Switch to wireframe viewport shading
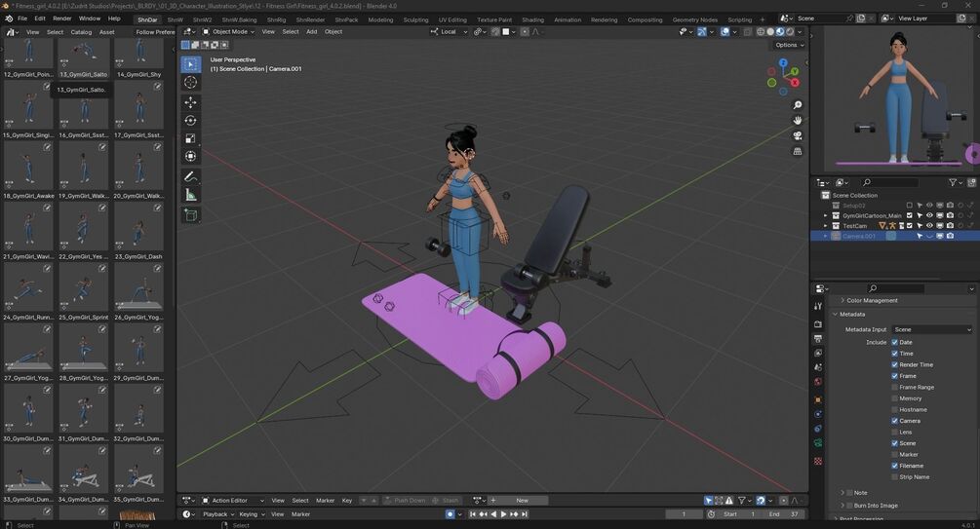The height and width of the screenshot is (529, 980). (x=761, y=31)
